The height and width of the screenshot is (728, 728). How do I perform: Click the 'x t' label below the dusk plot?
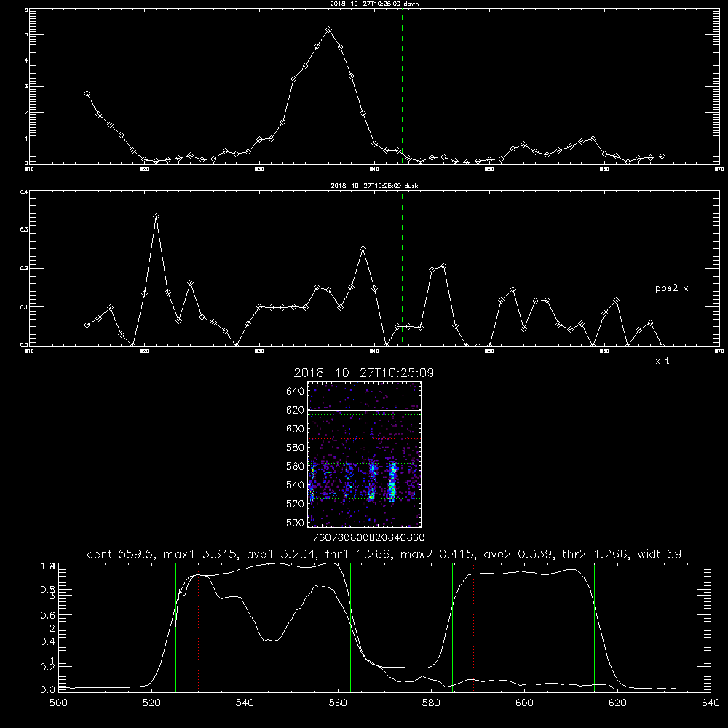(x=662, y=361)
